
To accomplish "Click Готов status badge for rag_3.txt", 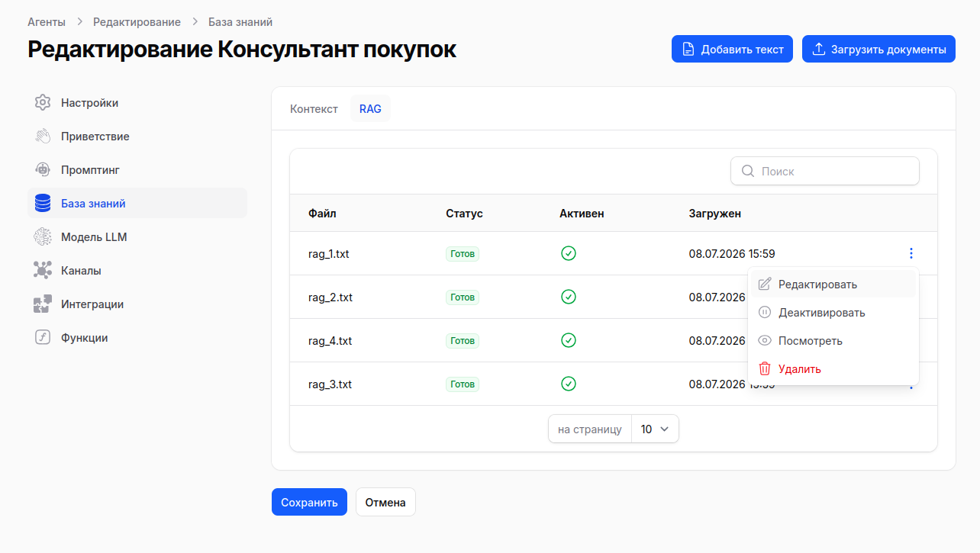I will [x=463, y=384].
